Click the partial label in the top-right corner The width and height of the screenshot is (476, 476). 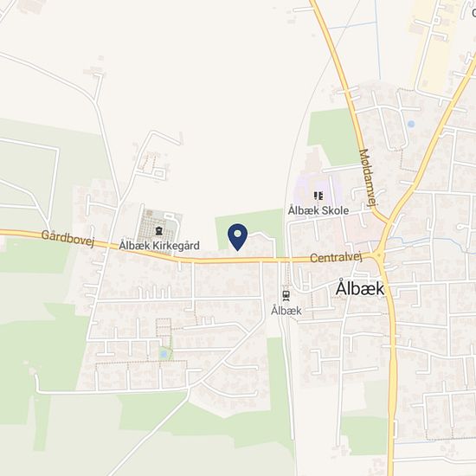(x=474, y=13)
